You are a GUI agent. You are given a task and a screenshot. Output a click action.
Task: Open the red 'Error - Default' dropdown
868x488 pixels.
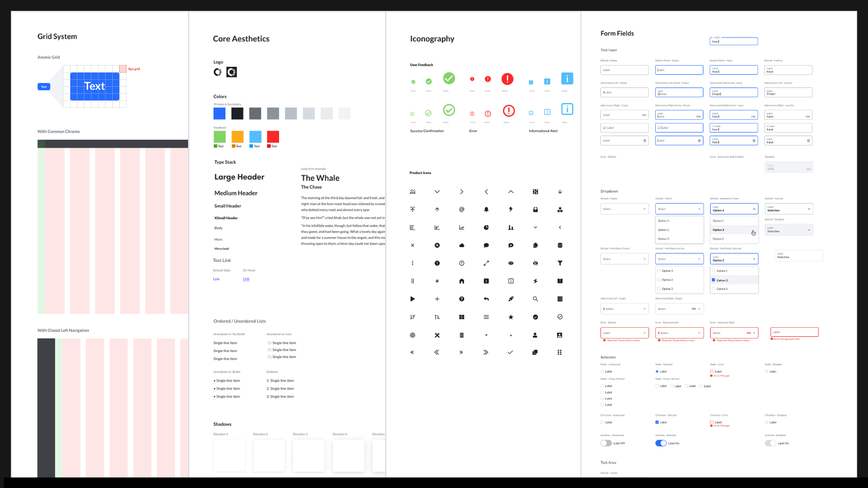click(624, 333)
